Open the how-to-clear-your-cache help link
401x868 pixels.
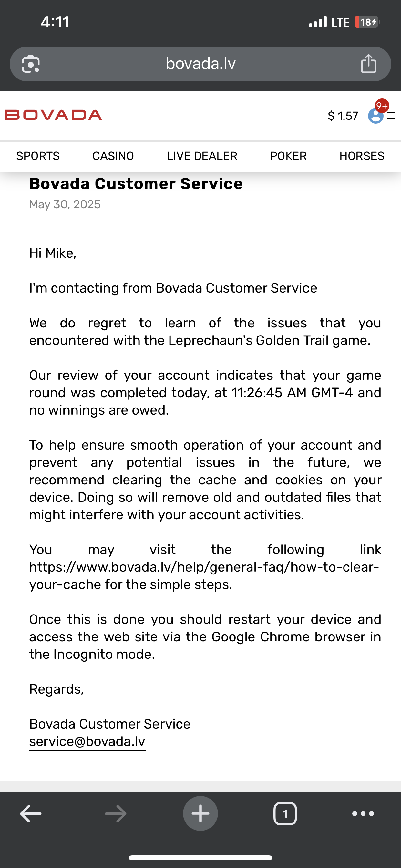204,567
